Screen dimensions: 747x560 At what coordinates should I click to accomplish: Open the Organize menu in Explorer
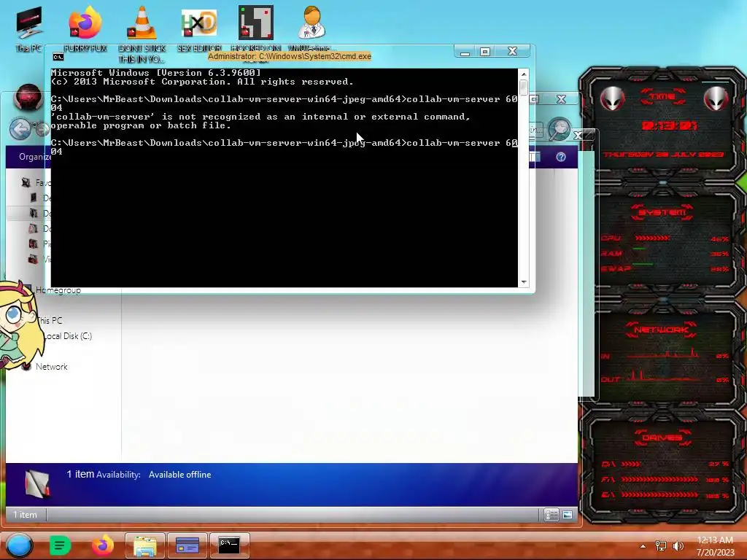[35, 157]
